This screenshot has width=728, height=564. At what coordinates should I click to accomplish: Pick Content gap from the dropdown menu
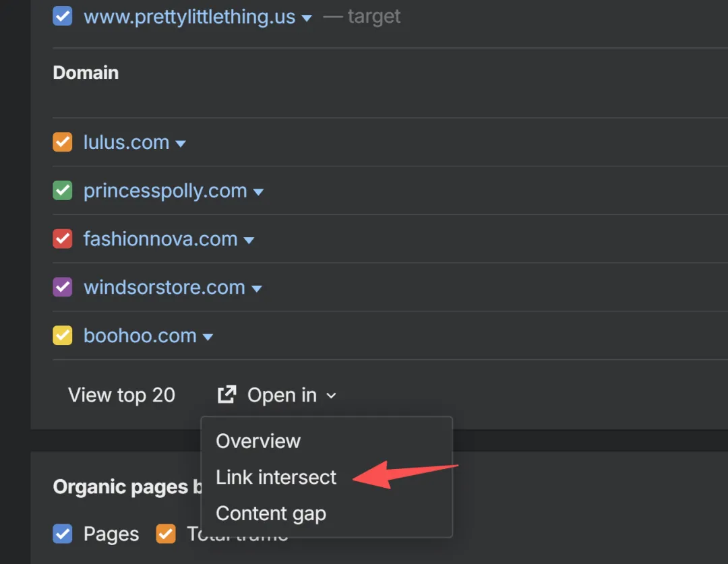[x=271, y=513]
